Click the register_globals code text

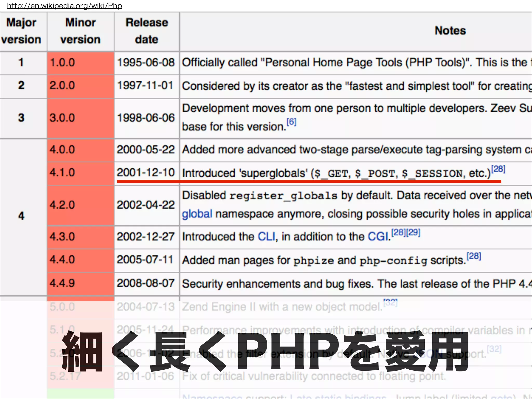pos(283,196)
